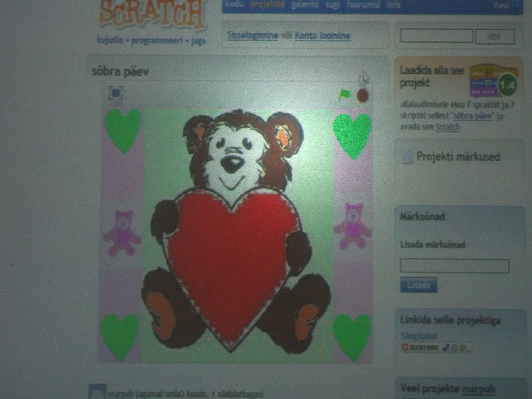Image resolution: width=532 pixels, height=399 pixels.
Task: Click the Konto loomine link
Action: [x=322, y=36]
